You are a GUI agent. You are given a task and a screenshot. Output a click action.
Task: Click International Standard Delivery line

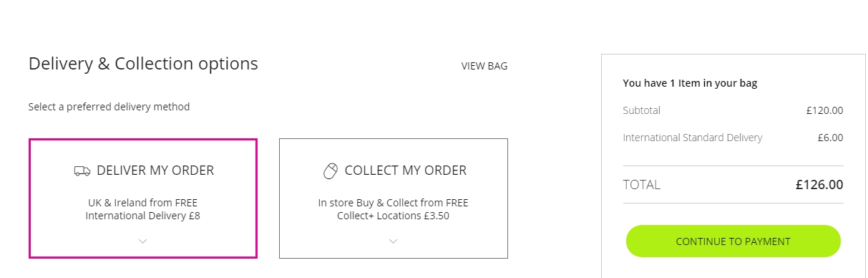[x=693, y=138]
